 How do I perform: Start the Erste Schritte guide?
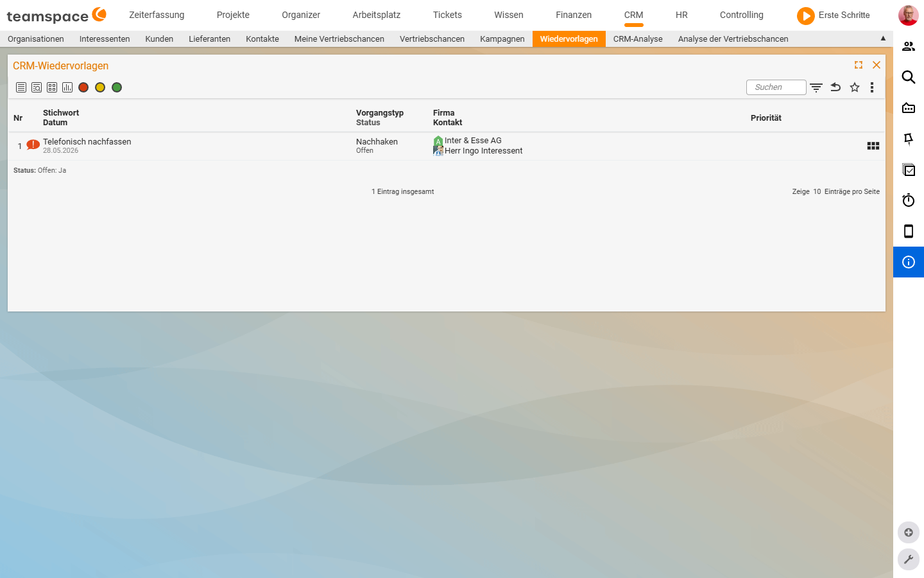tap(834, 15)
